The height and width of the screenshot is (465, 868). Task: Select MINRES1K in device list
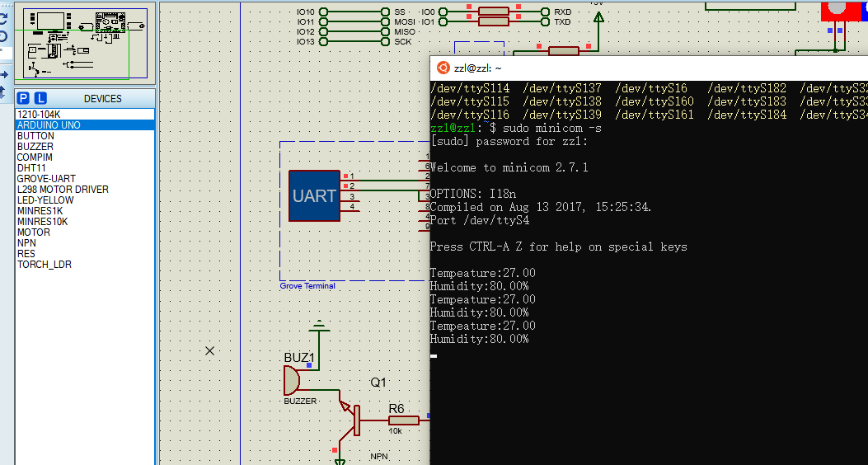(85, 211)
